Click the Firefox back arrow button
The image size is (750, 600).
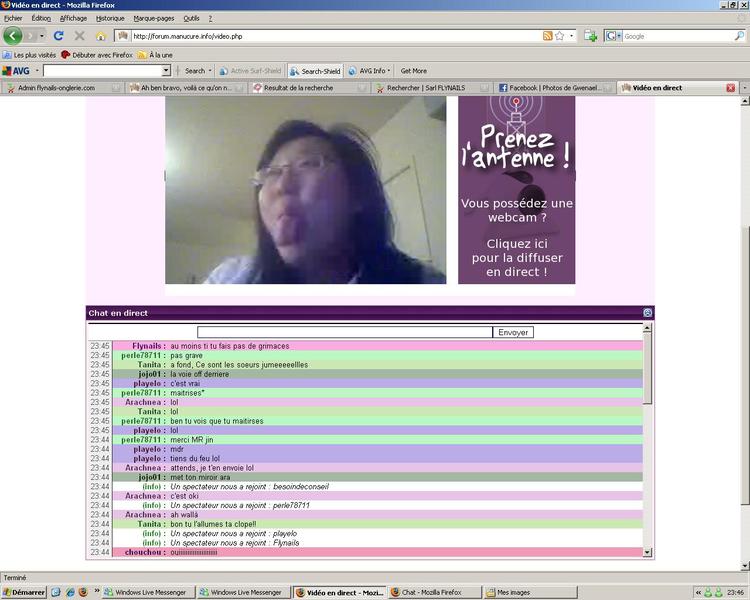(x=13, y=36)
